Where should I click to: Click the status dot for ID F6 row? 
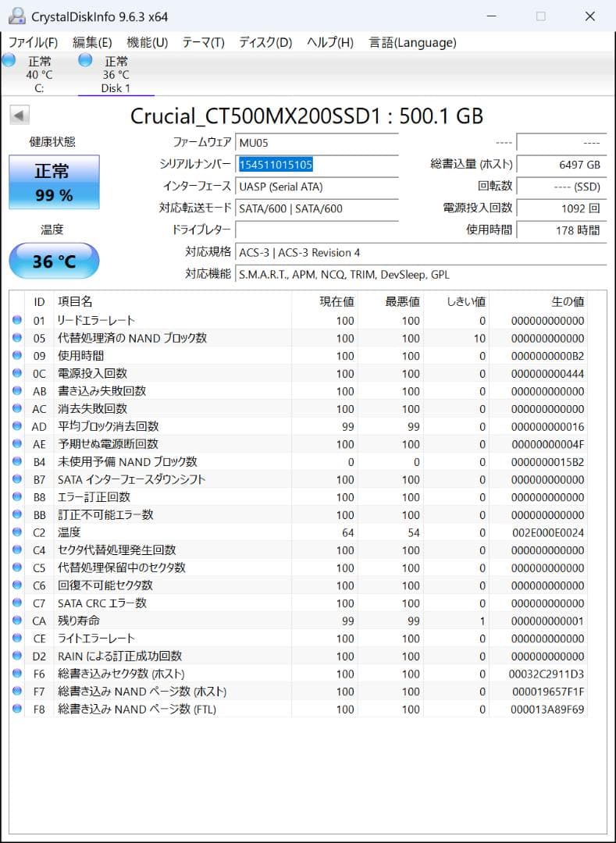[16, 674]
